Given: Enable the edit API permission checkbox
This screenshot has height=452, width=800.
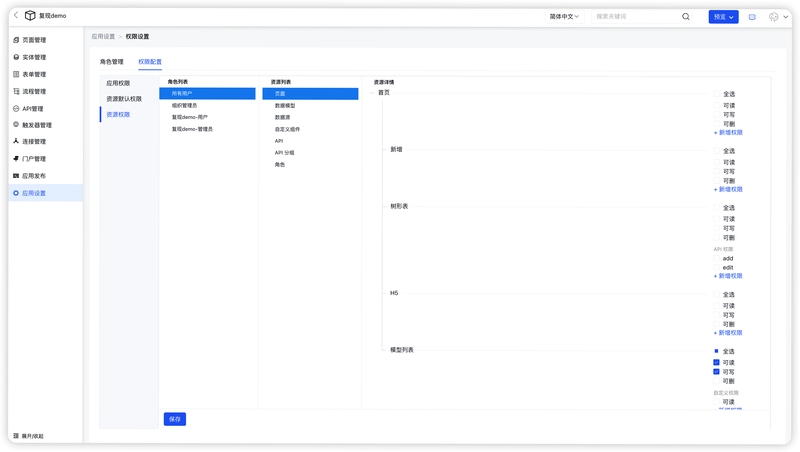Looking at the screenshot, I should pyautogui.click(x=716, y=267).
